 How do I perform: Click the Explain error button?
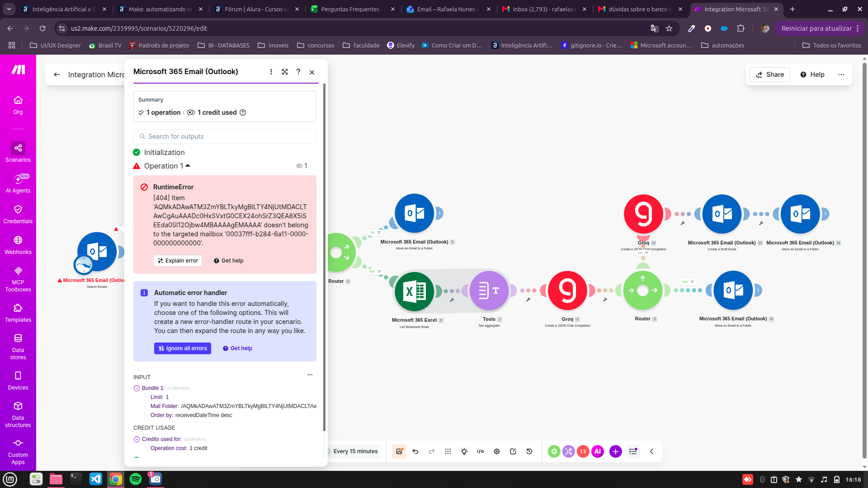tap(178, 261)
